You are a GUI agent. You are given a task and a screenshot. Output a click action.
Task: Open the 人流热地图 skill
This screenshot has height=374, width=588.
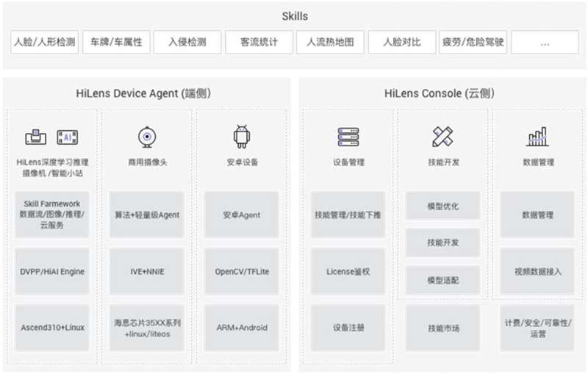[330, 43]
